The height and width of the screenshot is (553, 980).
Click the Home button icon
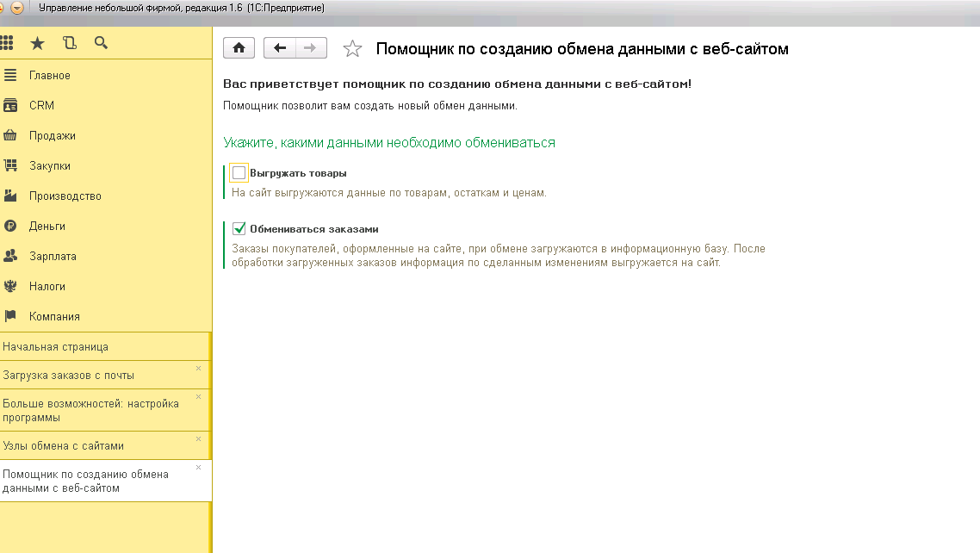click(x=239, y=48)
